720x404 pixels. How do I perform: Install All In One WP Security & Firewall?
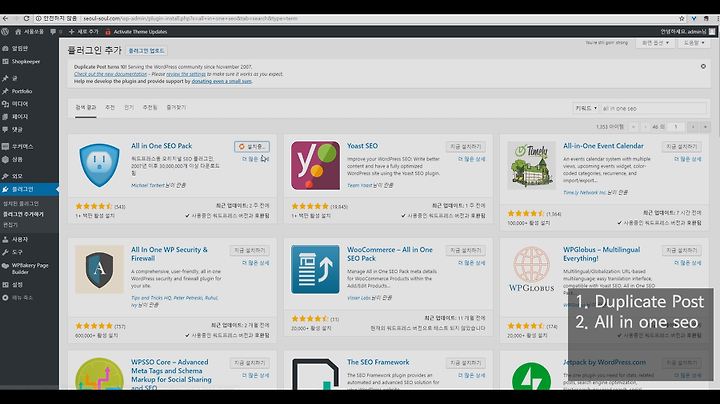point(249,251)
